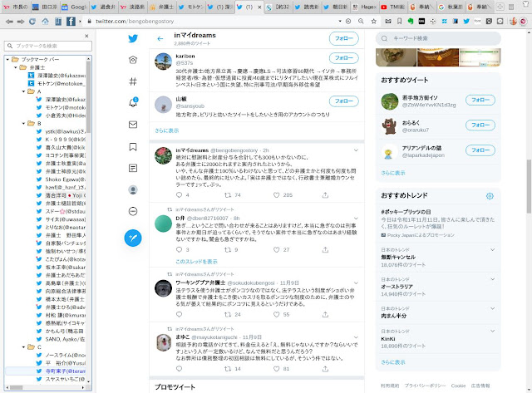532x393 pixels.
Task: Open the Twitter home bird logo
Action: tap(133, 38)
